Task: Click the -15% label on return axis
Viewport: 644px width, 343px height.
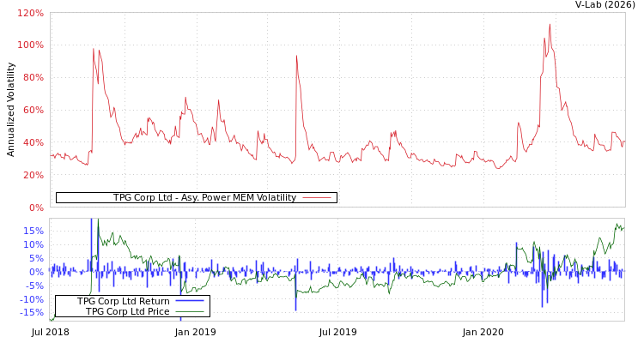Action: [x=32, y=313]
